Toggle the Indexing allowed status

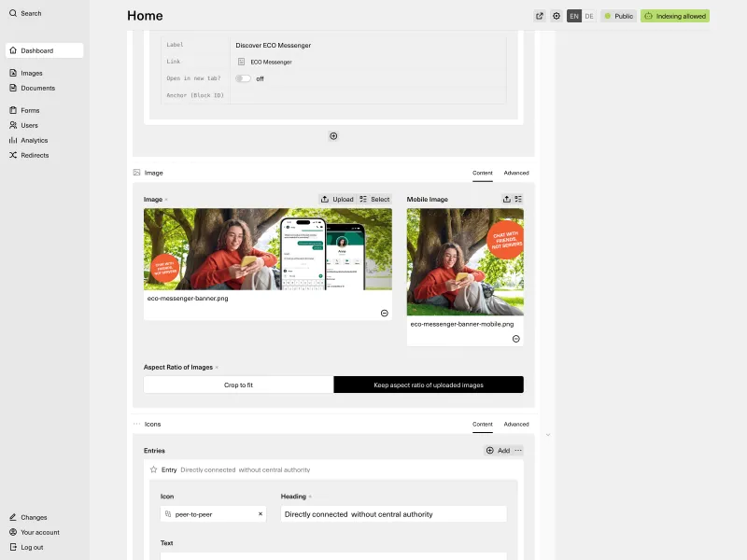click(x=674, y=16)
